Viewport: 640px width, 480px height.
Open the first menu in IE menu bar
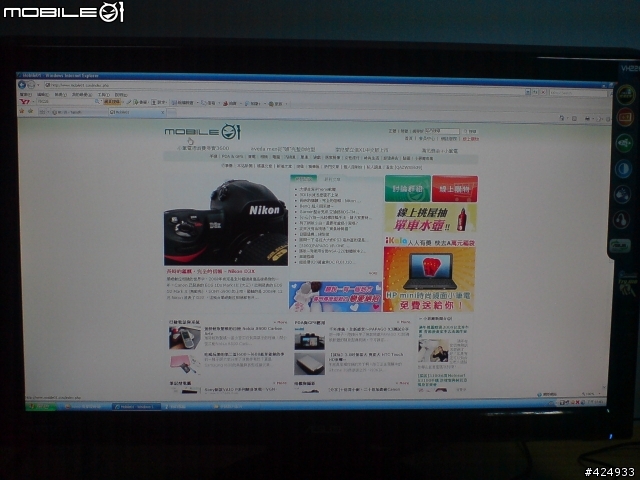tap(25, 94)
